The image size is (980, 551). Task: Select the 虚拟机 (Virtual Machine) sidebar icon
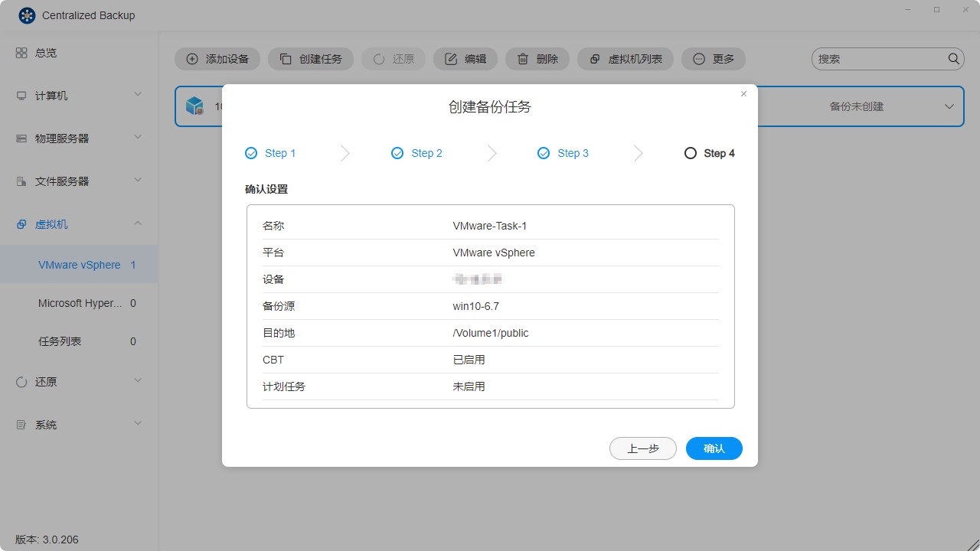[x=22, y=223]
